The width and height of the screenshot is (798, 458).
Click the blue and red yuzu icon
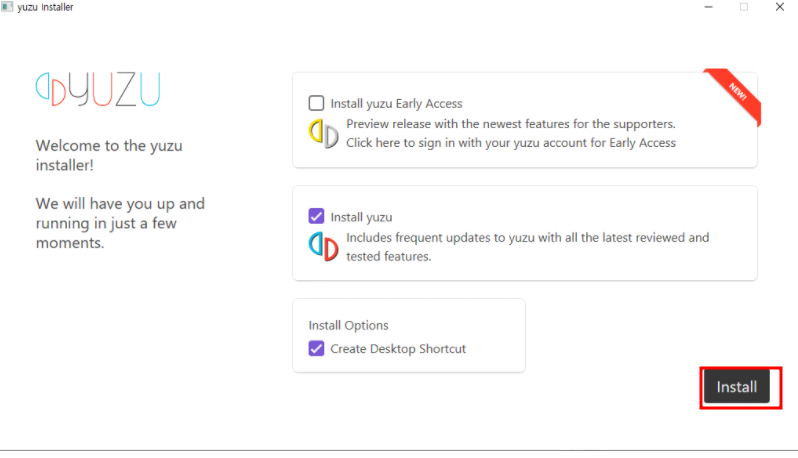323,246
